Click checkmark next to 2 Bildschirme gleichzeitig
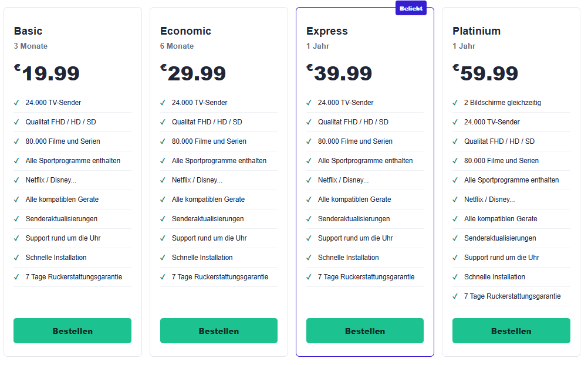 (455, 103)
